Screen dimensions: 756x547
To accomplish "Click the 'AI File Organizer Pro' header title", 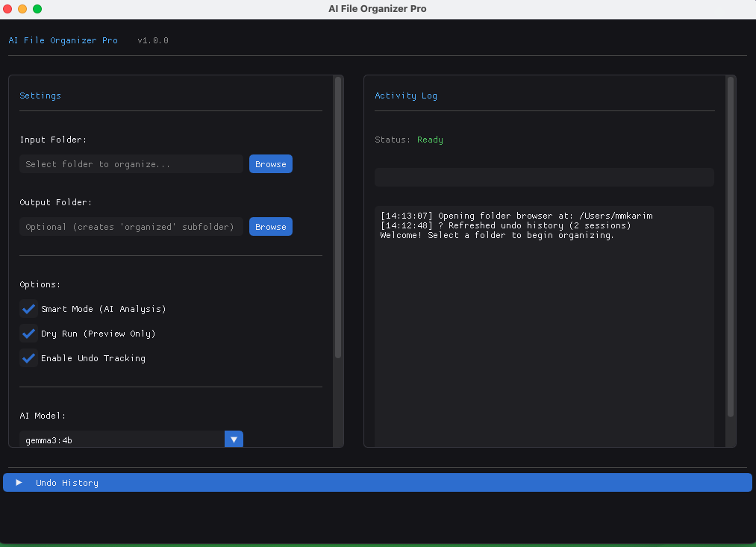I will pos(63,40).
